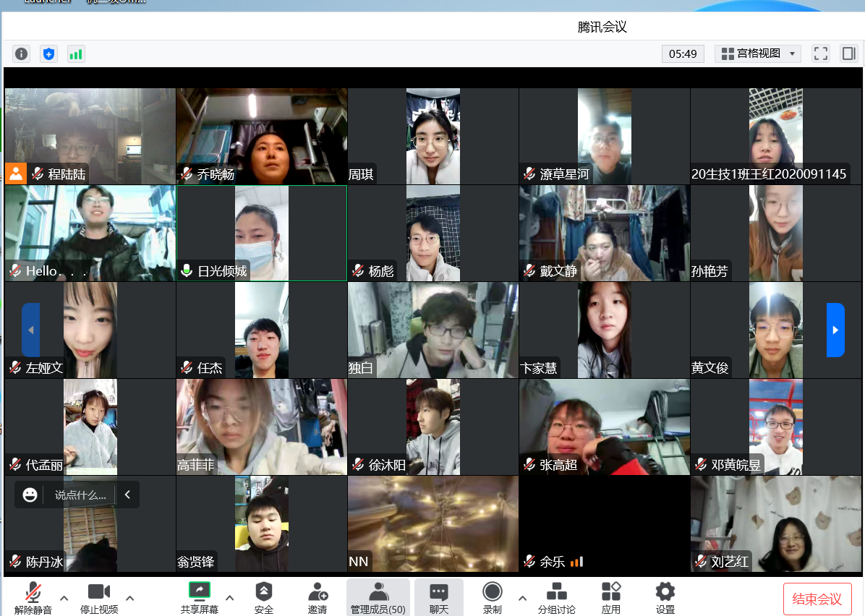Open 分组讨论 breakout rooms

click(x=556, y=598)
